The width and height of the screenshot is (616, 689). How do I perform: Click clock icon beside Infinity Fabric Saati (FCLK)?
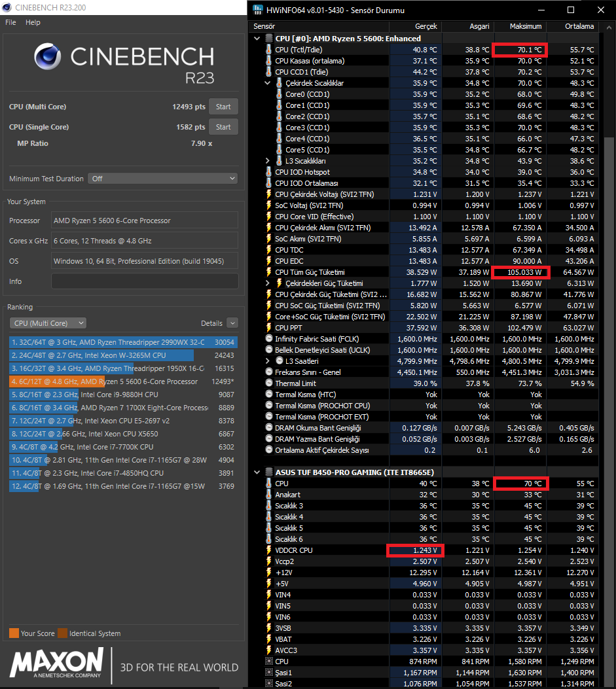[x=269, y=338]
